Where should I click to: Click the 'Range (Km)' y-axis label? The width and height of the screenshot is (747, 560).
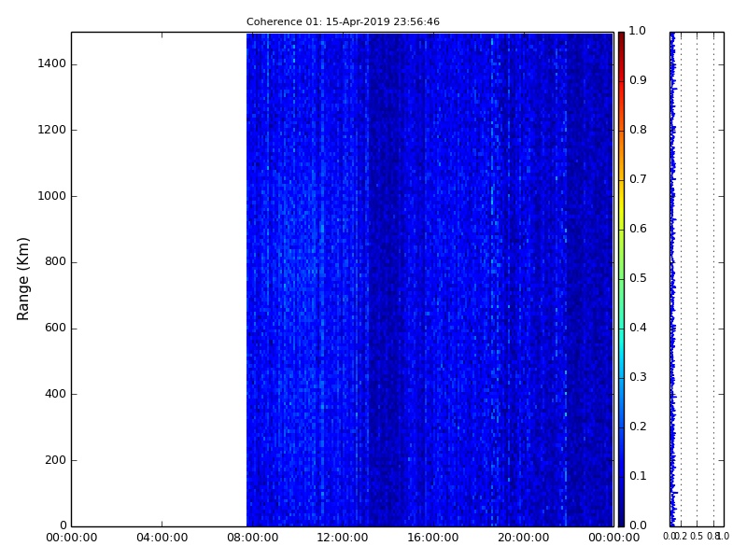pos(22,279)
